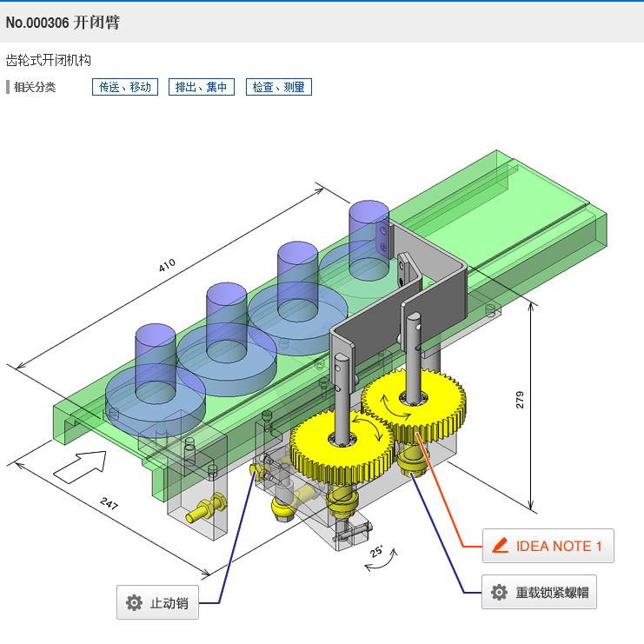Viewport: 644px width, 644px height.
Task: Click the 410 dimension value
Action: tap(167, 265)
